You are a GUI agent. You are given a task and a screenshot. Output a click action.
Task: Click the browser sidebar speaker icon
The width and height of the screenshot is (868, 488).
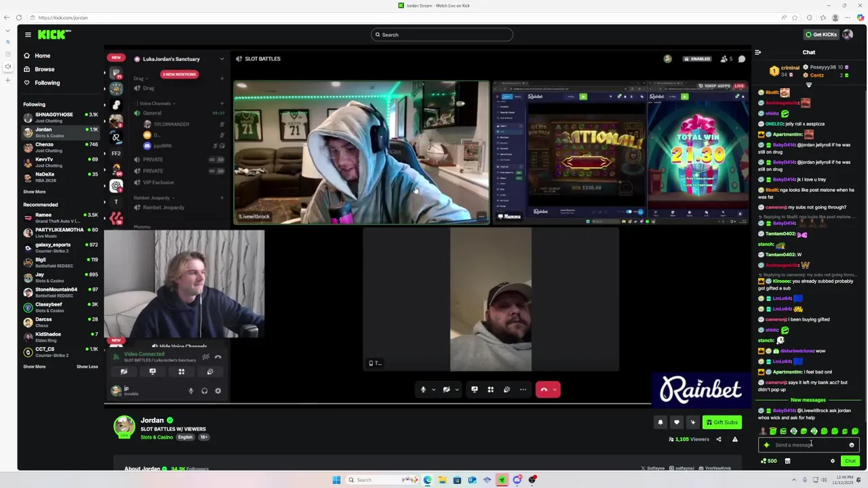pos(7,66)
